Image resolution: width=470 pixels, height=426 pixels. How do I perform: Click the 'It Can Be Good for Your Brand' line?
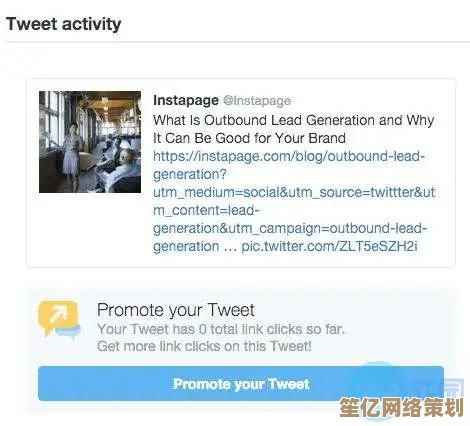click(x=249, y=138)
